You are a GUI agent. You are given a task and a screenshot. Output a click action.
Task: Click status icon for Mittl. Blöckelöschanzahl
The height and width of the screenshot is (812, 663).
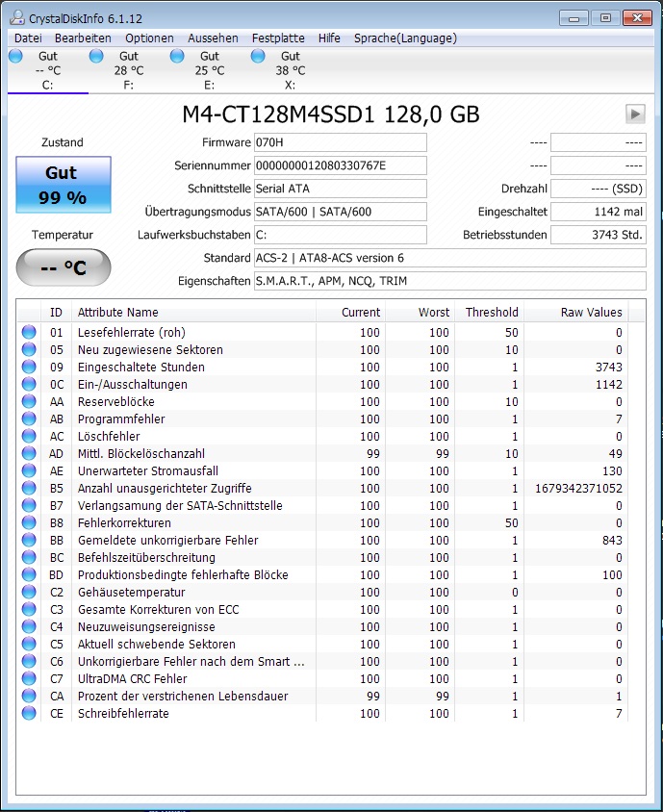point(29,453)
